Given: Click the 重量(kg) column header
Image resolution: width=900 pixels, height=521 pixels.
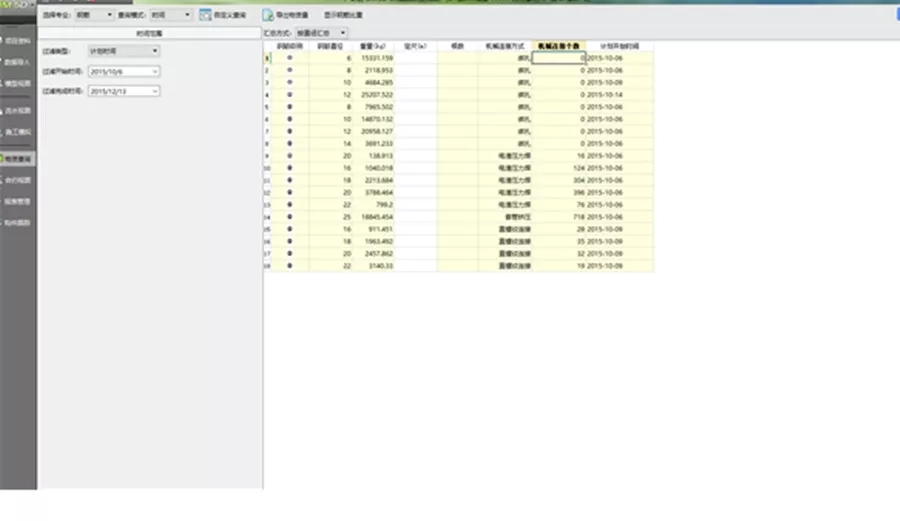Looking at the screenshot, I should 373,46.
